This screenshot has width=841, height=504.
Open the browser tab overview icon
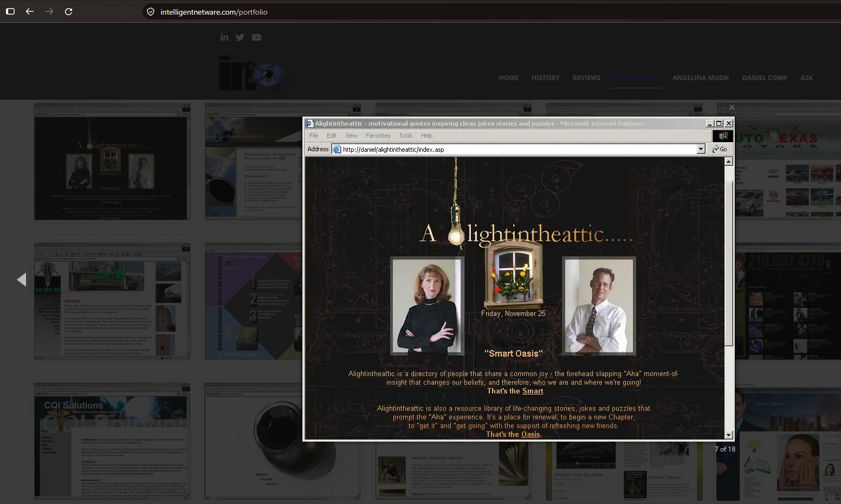10,11
